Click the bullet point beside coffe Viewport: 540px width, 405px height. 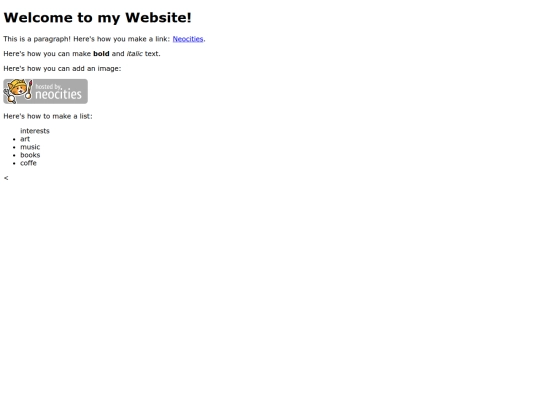(14, 164)
